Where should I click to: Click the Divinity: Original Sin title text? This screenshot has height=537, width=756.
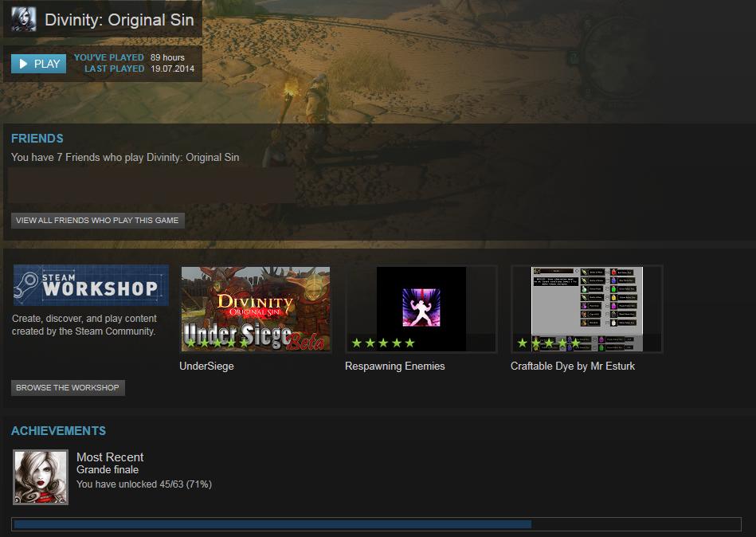119,20
